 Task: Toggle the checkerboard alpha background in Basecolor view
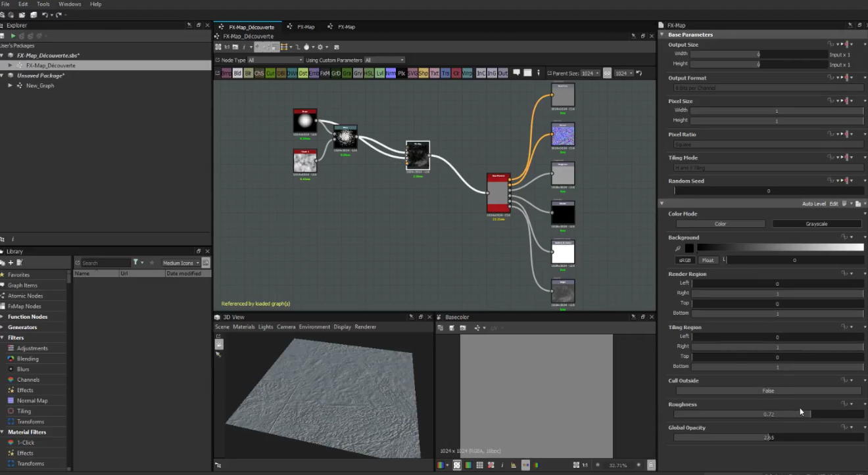[x=456, y=465]
